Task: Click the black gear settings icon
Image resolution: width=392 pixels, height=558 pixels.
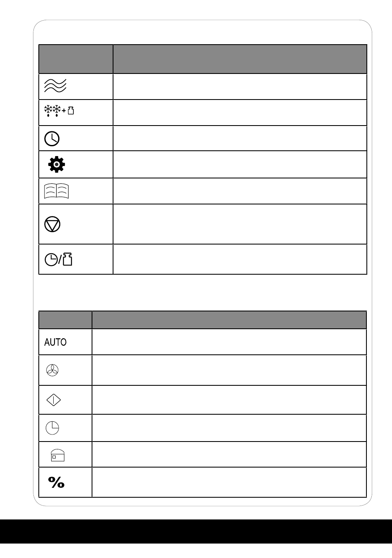Action: 57,165
